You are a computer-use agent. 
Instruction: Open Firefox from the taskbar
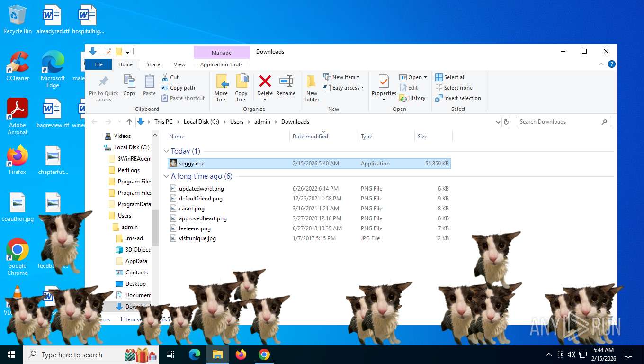[x=241, y=355]
